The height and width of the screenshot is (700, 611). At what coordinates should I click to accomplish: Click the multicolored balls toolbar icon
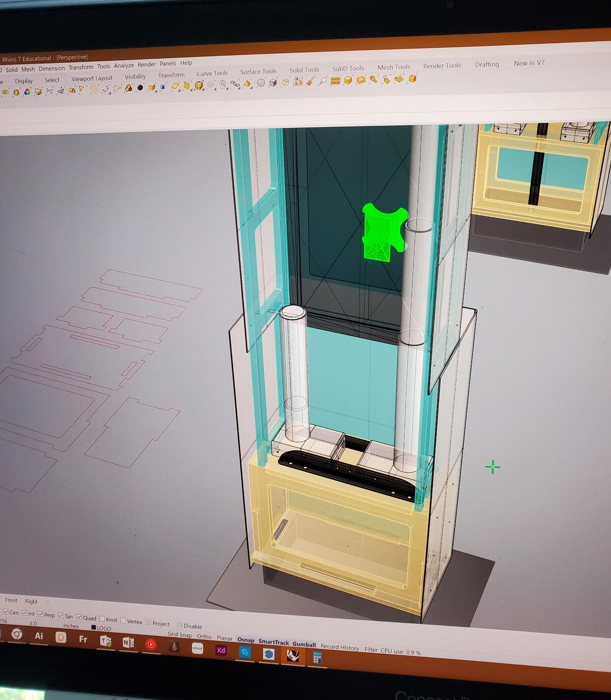[128, 88]
